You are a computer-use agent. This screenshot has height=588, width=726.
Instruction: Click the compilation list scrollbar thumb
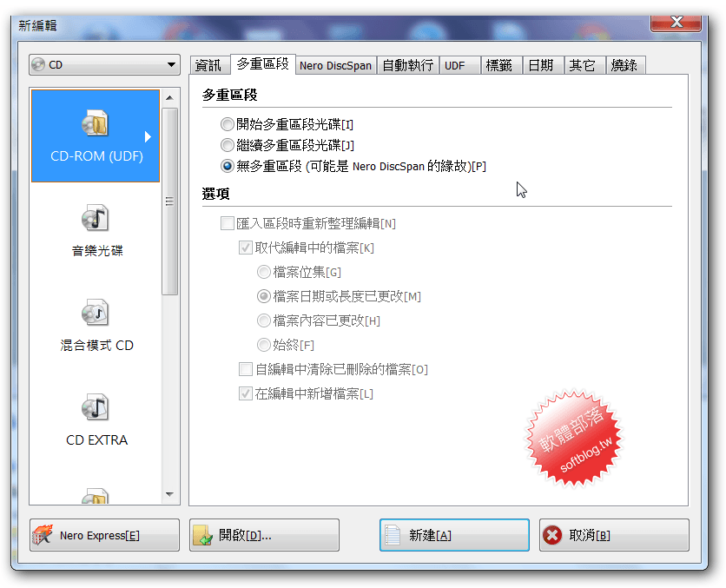coord(170,202)
